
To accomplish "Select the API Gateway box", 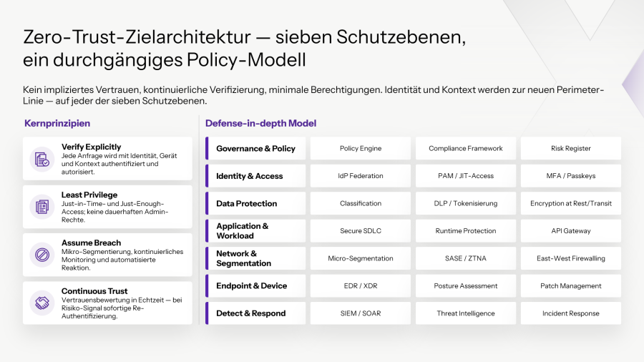I will point(571,230).
